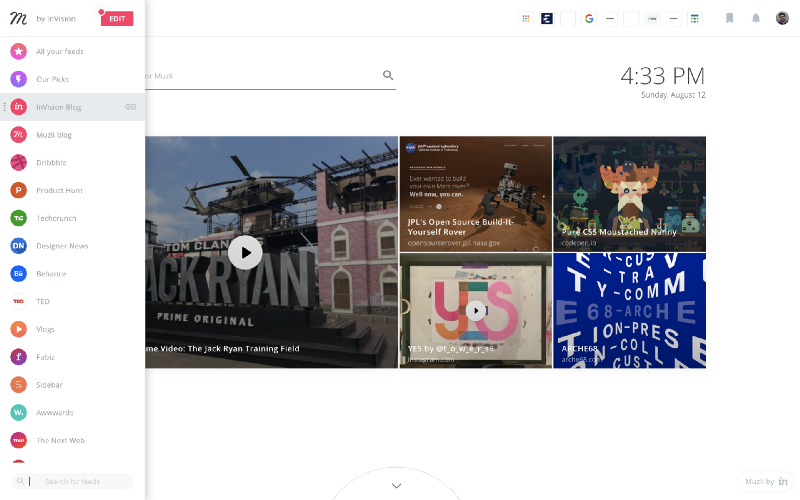800x500 pixels.
Task: Play the Jack Ryan Training Field video
Action: tap(245, 252)
